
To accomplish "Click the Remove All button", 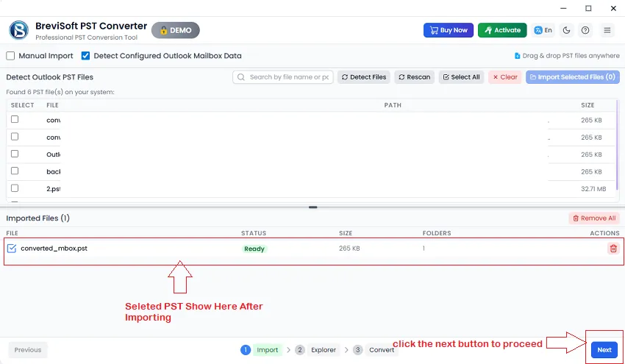I will [594, 218].
